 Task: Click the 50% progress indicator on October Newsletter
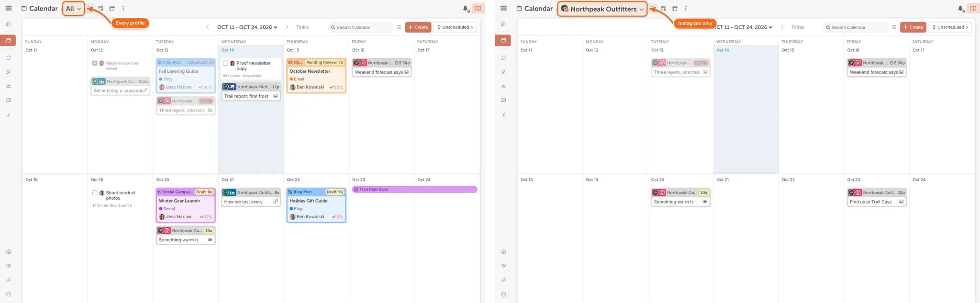[x=337, y=88]
